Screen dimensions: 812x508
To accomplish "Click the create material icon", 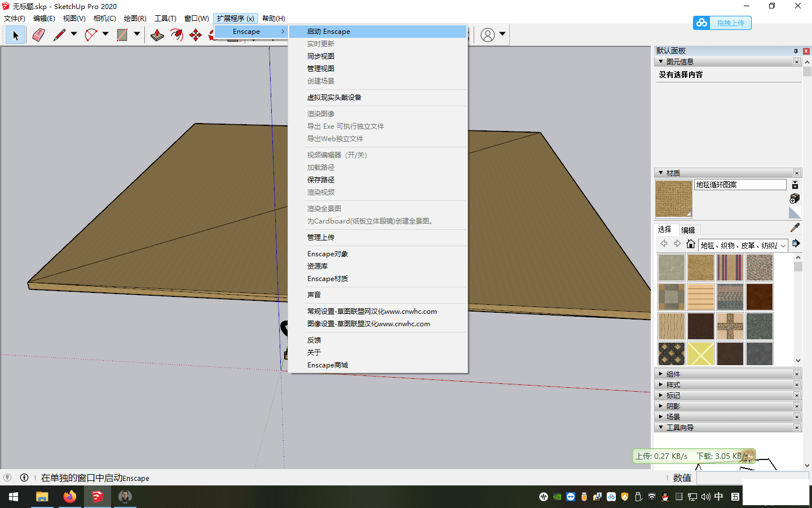I will pyautogui.click(x=795, y=198).
